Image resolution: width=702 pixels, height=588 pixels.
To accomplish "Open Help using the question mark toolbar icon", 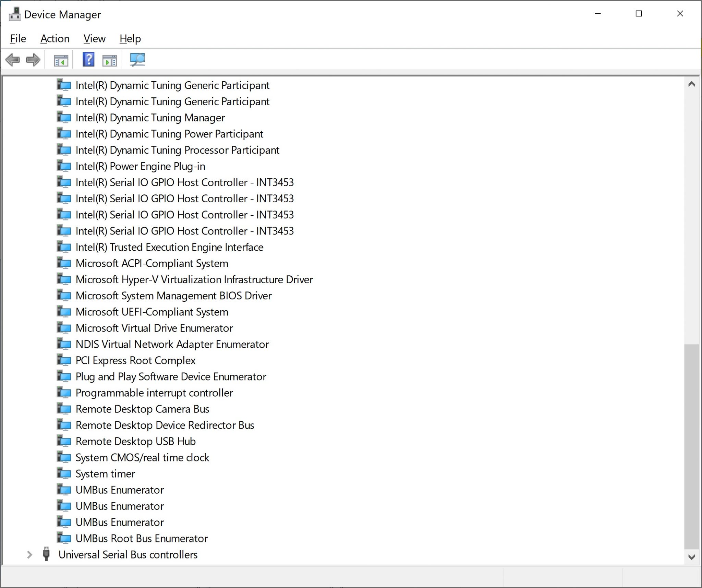I will coord(88,60).
